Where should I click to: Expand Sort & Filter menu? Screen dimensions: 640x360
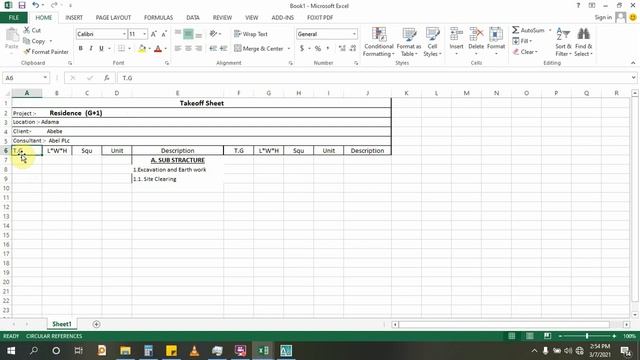click(x=563, y=42)
